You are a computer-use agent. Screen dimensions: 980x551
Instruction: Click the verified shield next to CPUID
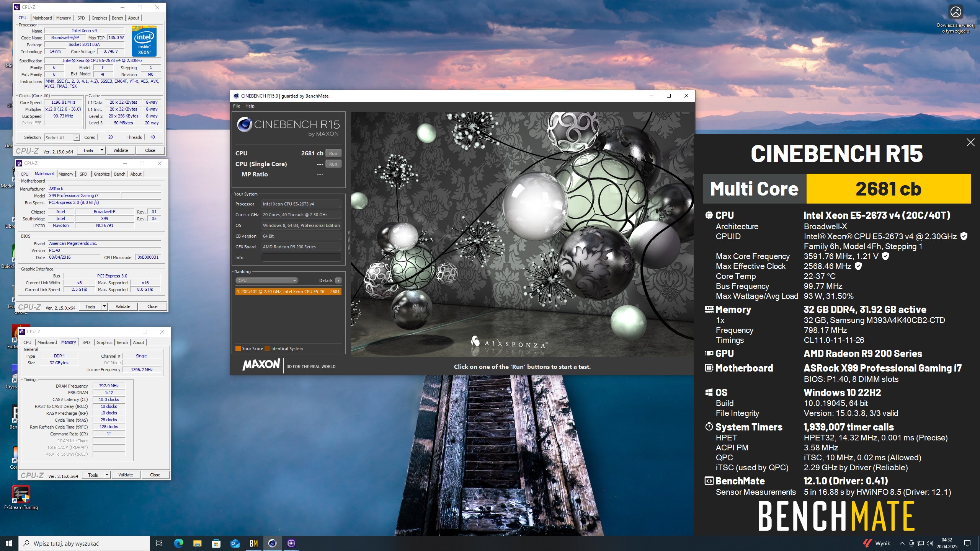[x=964, y=236]
